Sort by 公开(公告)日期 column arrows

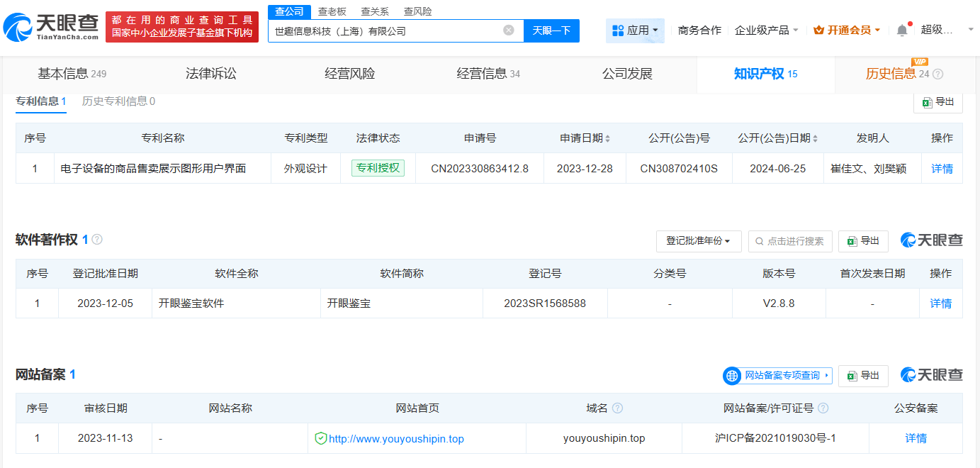pyautogui.click(x=815, y=139)
